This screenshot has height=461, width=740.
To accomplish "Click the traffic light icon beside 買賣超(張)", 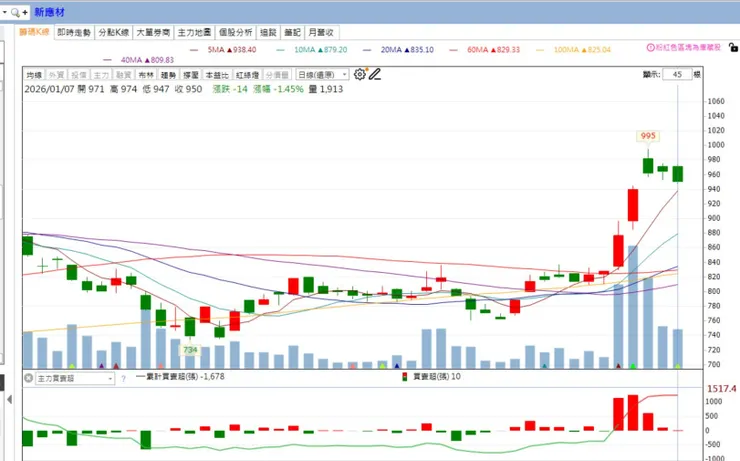I will coord(404,377).
